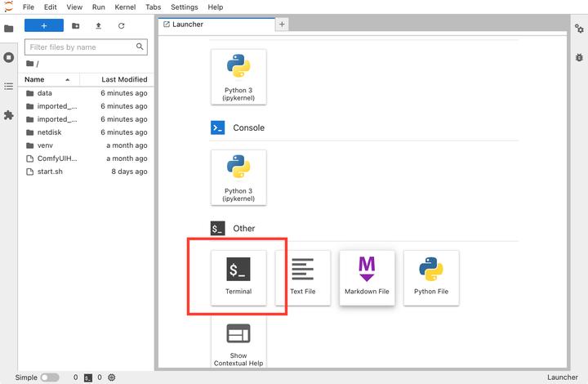Click the terminal count icon in status bar
Screen dimensions: 588x384
[x=88, y=377]
